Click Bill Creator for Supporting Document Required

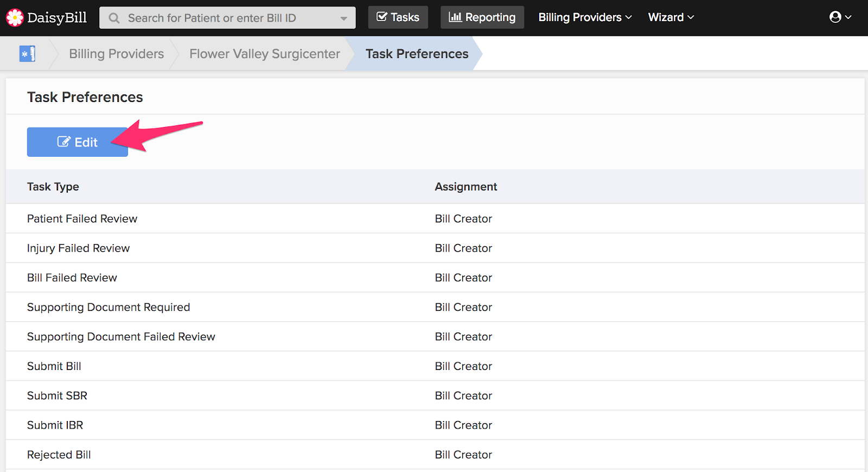[x=463, y=307]
